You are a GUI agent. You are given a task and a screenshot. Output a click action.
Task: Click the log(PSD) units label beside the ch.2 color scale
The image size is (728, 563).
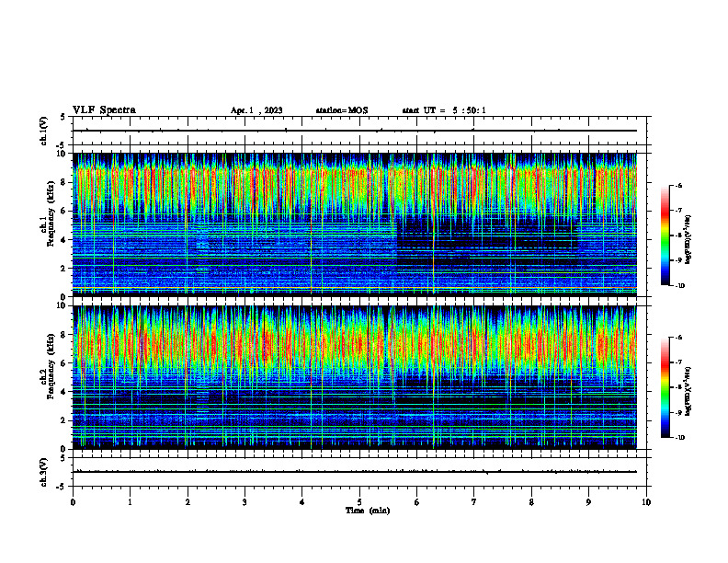(688, 392)
